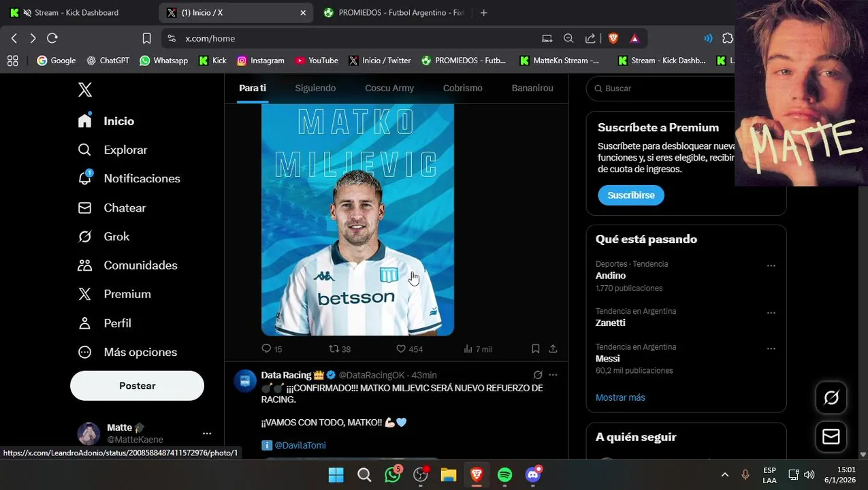
Task: Open the Matko Milievic post image
Action: 357,220
